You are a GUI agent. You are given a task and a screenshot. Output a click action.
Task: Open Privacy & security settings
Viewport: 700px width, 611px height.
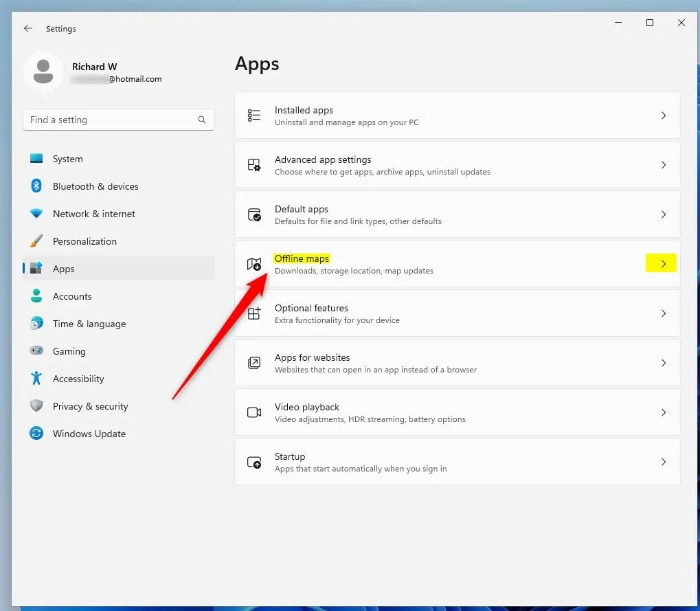tap(90, 406)
